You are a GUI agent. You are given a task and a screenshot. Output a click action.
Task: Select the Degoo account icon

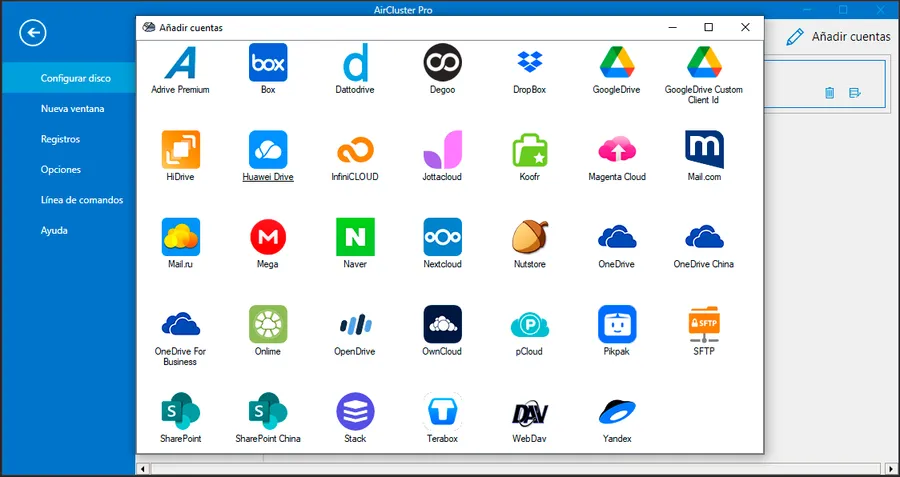[x=443, y=63]
